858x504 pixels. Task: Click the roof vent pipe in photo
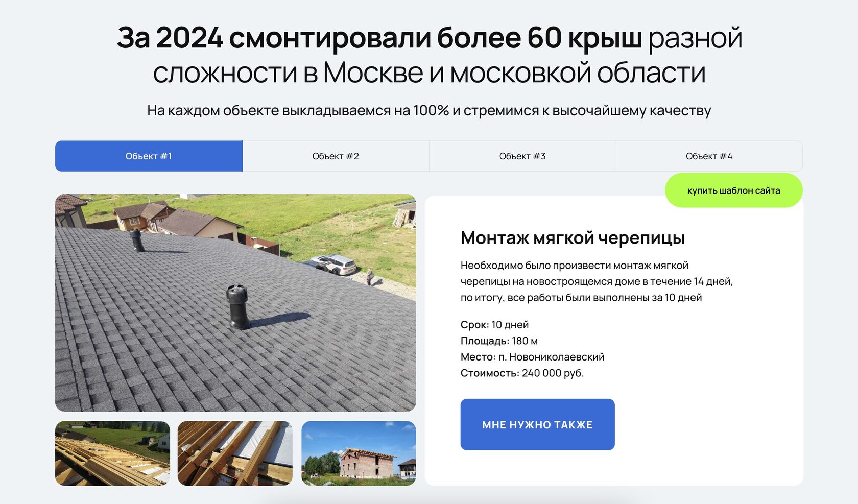coord(237,306)
